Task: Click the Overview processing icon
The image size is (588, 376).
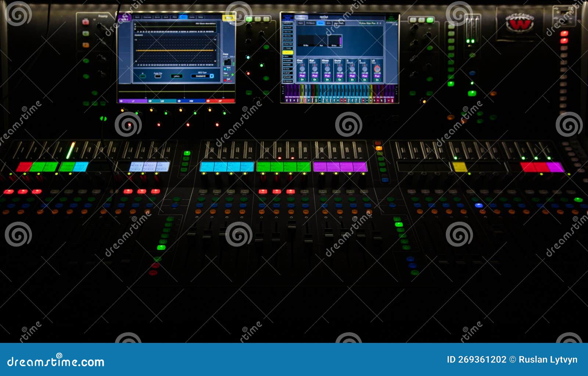Action: click(x=147, y=17)
